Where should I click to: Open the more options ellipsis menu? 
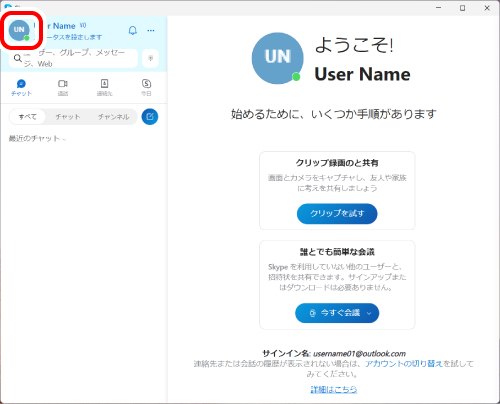151,31
